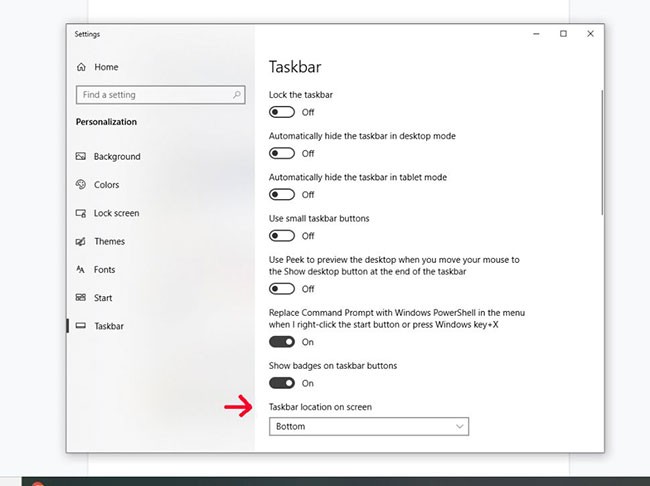Select the Colors palette icon
The width and height of the screenshot is (650, 486).
click(81, 185)
